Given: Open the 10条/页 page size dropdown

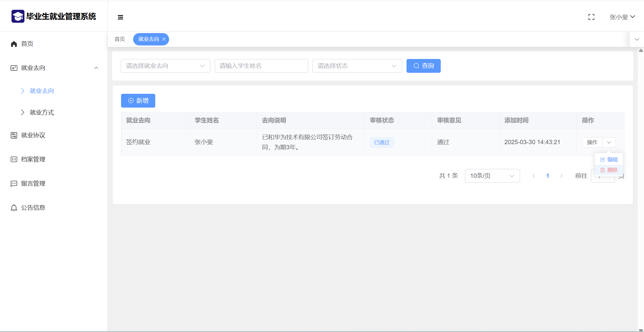Looking at the screenshot, I should point(492,176).
